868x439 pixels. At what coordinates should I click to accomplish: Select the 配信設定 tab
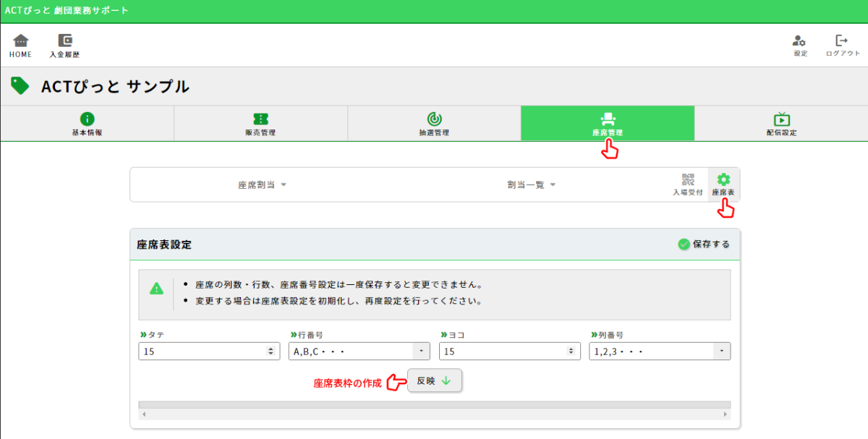click(781, 124)
